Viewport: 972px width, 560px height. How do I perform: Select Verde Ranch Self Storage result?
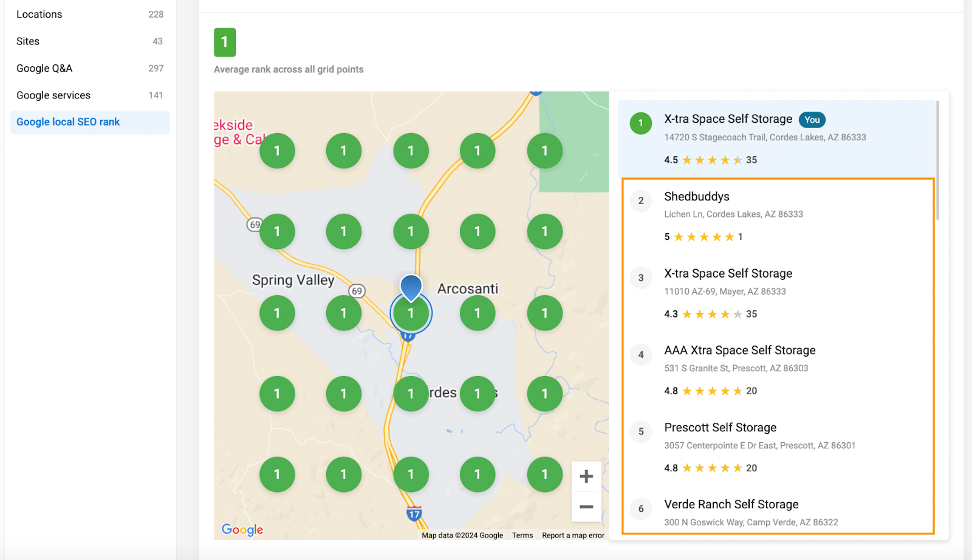[778, 512]
